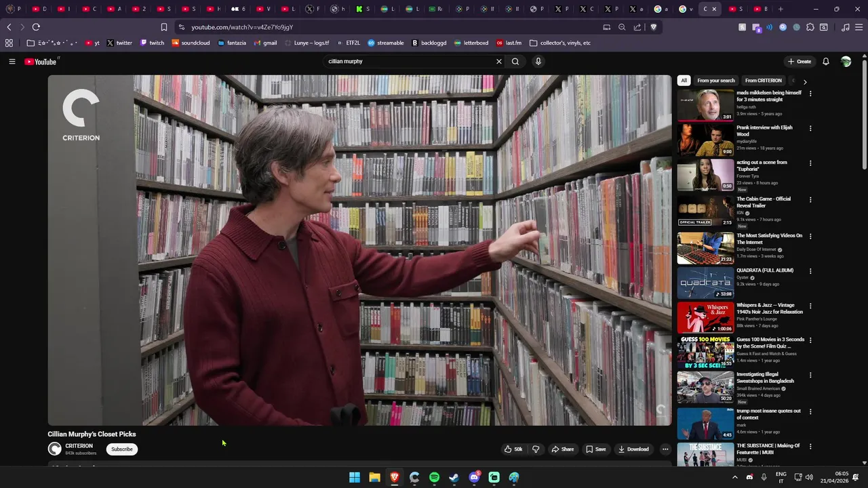The height and width of the screenshot is (488, 868).
Task: Open the YouTube guide hamburger menu
Action: [x=12, y=62]
